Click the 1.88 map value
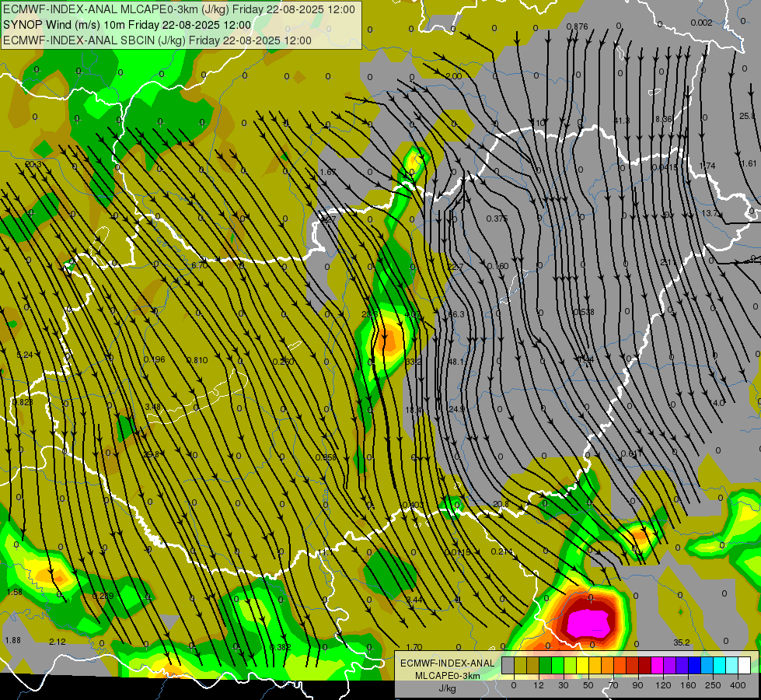761x700 pixels. [12, 640]
